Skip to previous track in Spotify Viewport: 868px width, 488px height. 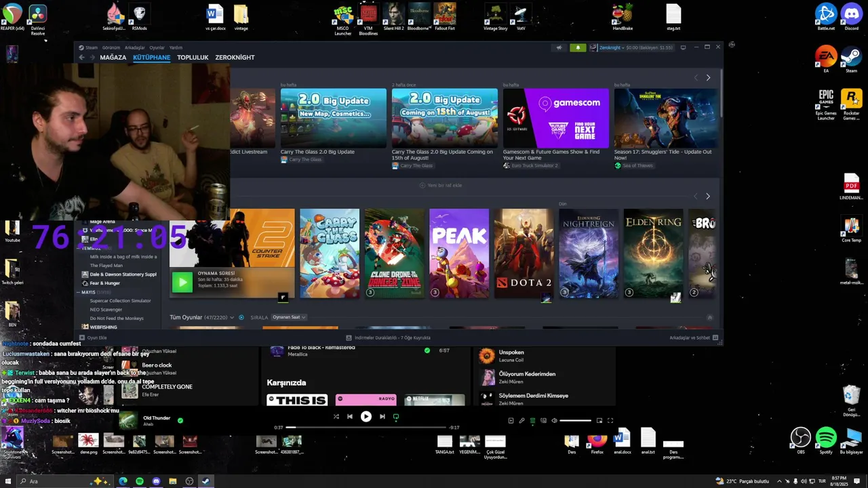point(350,417)
